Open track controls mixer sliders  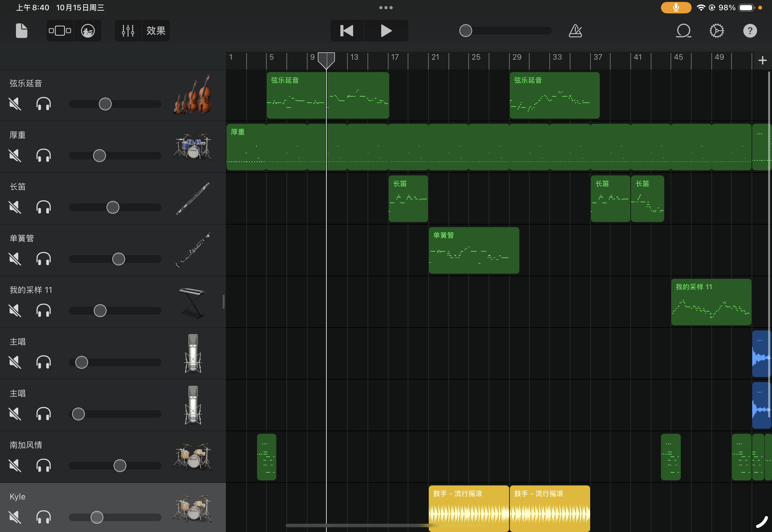128,31
